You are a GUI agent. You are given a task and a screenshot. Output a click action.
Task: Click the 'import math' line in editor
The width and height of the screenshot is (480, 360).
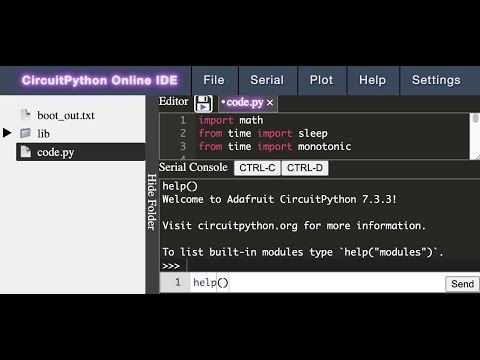coord(231,120)
